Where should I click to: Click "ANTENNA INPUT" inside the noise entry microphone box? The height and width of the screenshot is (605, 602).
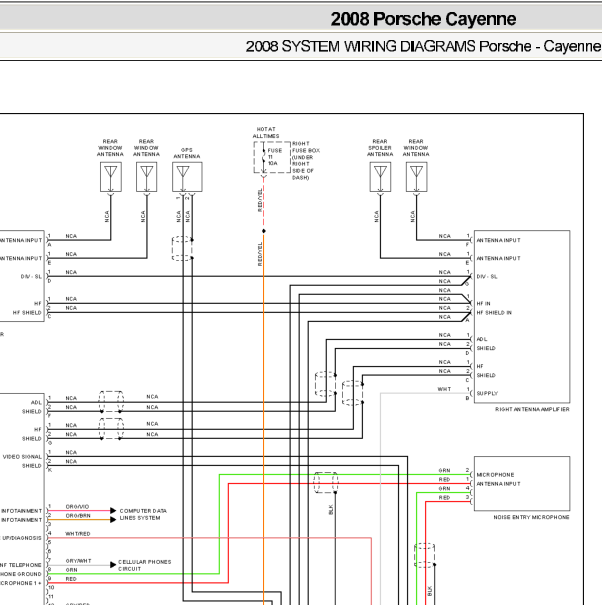tap(499, 483)
